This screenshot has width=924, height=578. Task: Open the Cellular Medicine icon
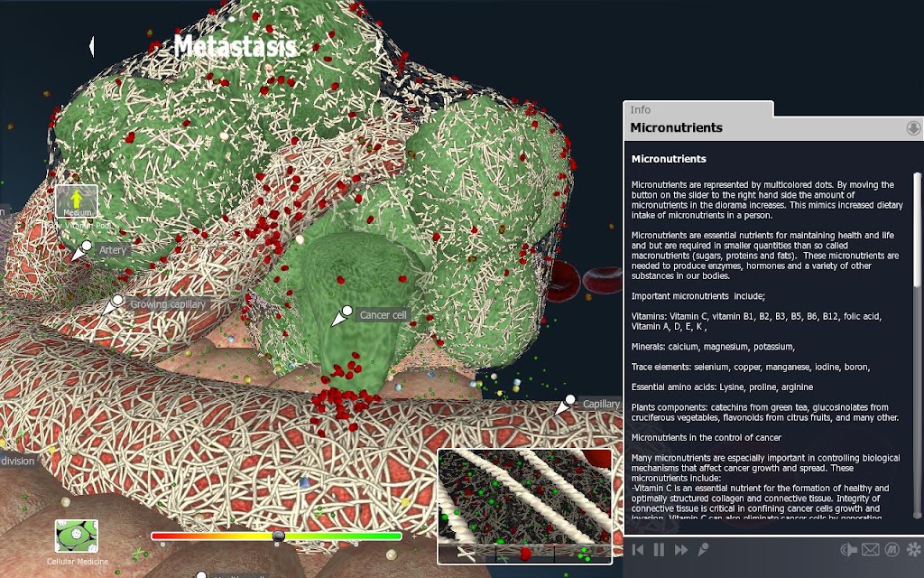(77, 536)
